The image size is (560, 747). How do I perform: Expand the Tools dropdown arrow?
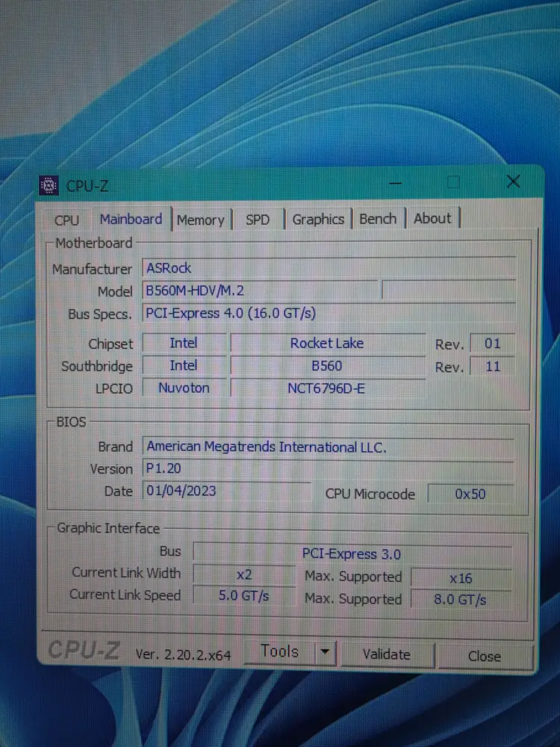(326, 651)
